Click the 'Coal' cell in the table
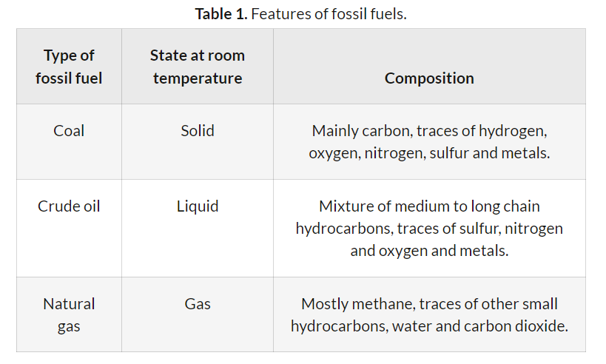This screenshot has height=364, width=606. (x=69, y=131)
